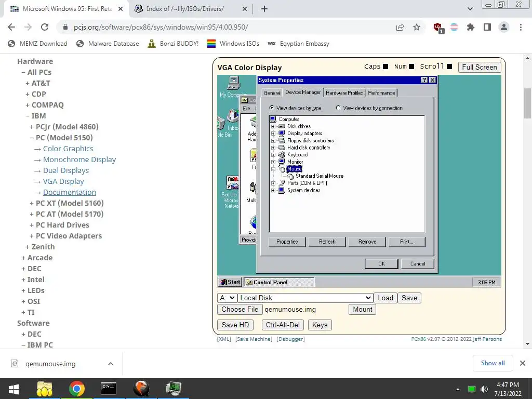Click Control Panel taskbar button
The width and height of the screenshot is (532, 399).
[x=279, y=282]
